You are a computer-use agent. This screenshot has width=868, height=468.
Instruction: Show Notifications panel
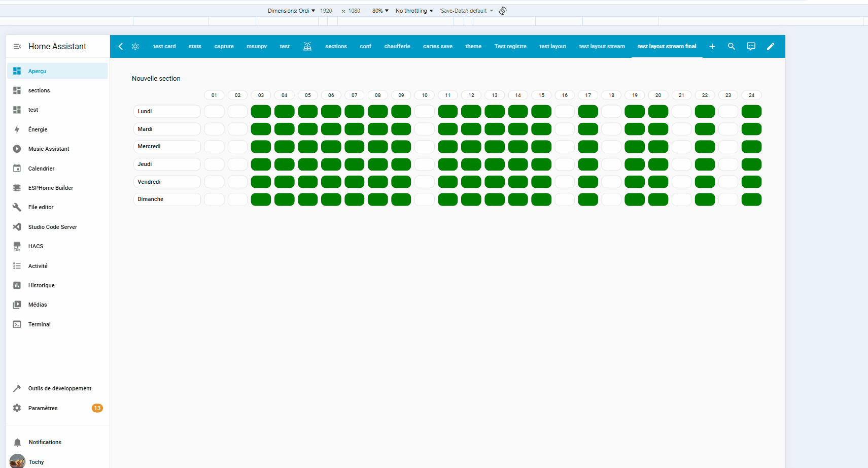tap(58, 442)
